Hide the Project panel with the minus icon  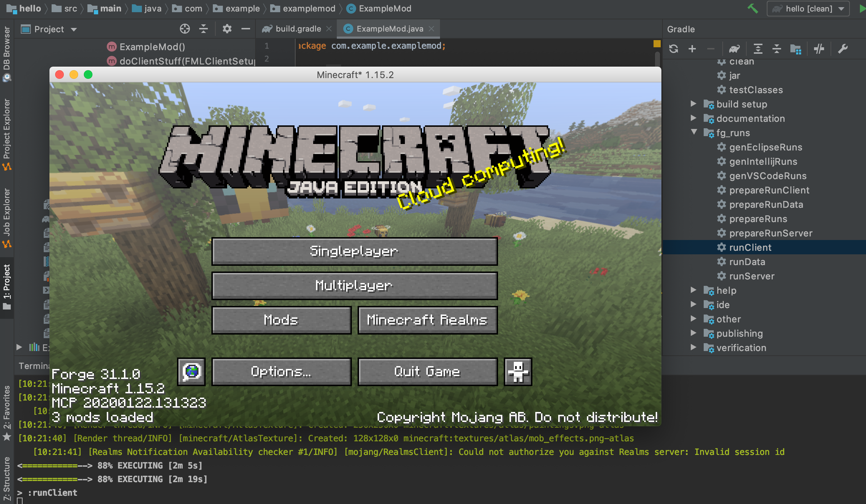(245, 29)
